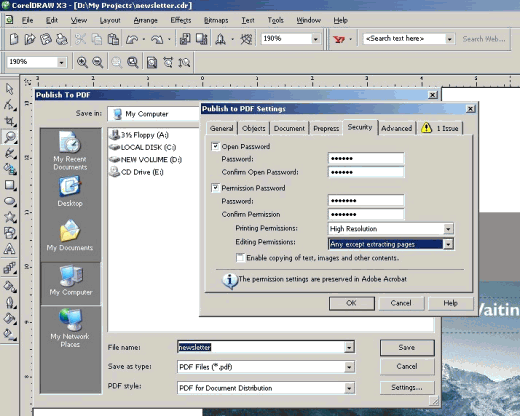This screenshot has height=416, width=520.
Task: Open My Network Places in sidebar
Action: 70,328
